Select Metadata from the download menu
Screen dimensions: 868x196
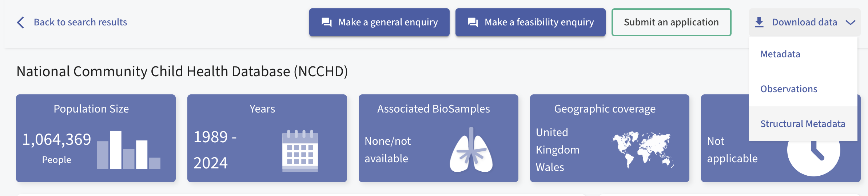(780, 54)
